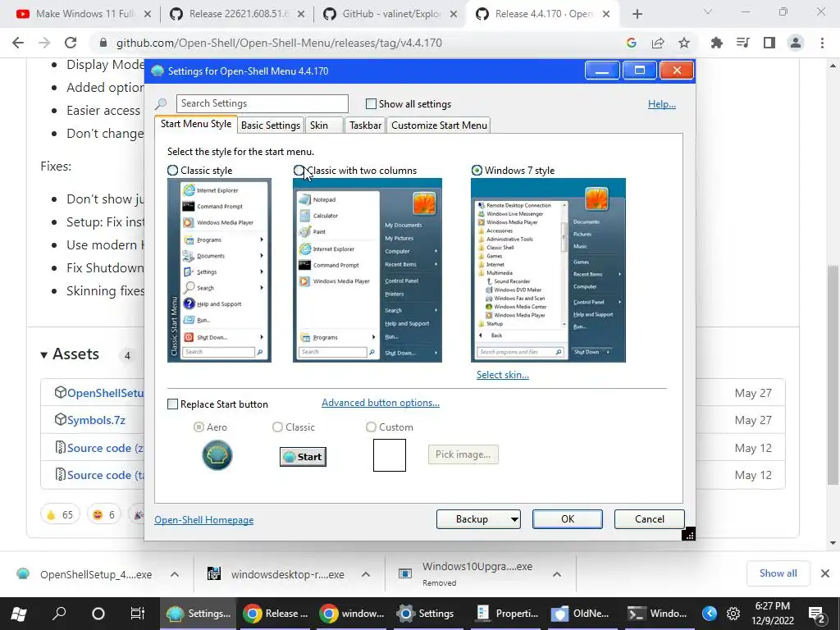Viewport: 840px width, 630px height.
Task: Click Chrome's back navigation arrow
Action: (18, 43)
